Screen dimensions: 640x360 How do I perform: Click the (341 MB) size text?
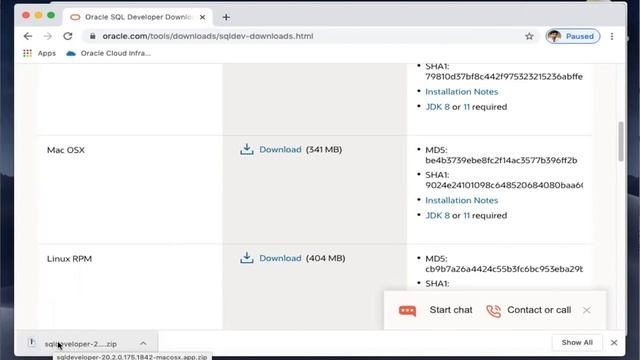pos(324,149)
